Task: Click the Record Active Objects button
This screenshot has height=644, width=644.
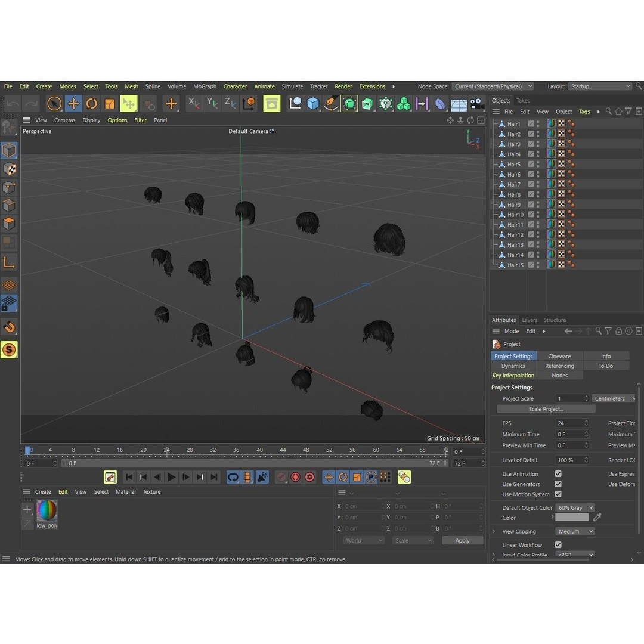Action: tap(281, 477)
